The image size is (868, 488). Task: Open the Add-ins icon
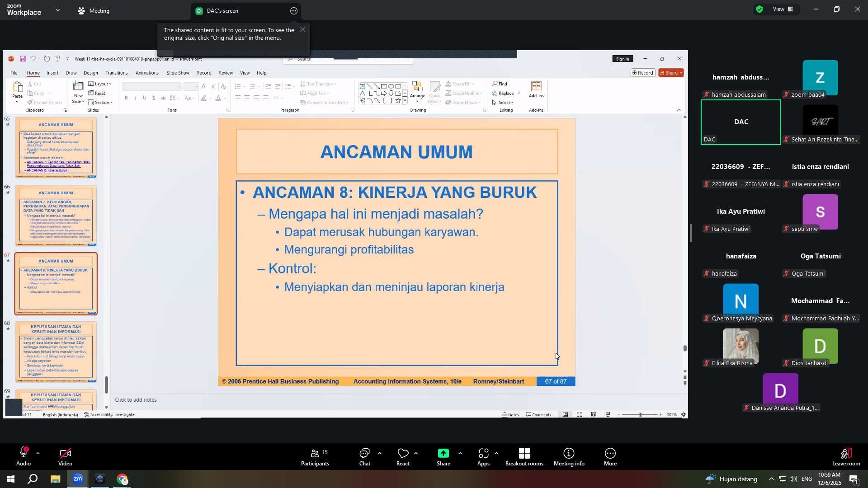point(536,89)
